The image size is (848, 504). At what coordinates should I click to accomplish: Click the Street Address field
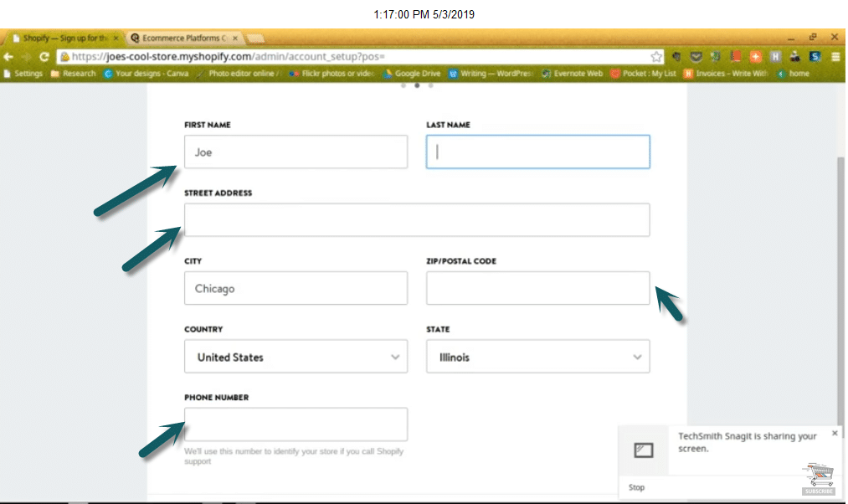click(416, 220)
